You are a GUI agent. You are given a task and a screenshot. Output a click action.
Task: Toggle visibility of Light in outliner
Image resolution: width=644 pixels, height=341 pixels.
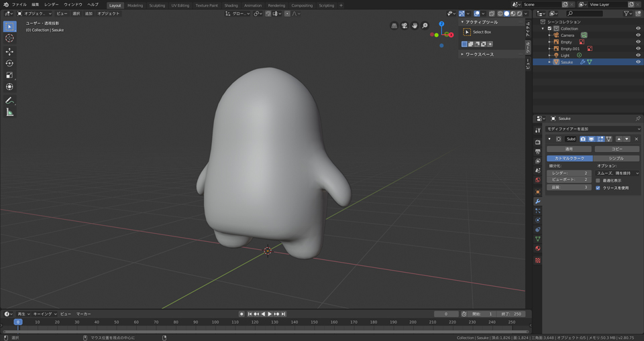click(638, 56)
